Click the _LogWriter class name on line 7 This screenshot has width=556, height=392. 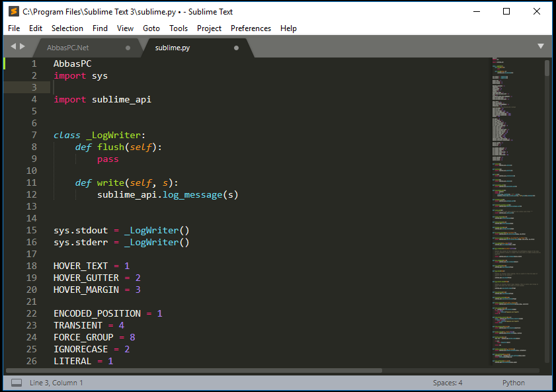(x=113, y=136)
